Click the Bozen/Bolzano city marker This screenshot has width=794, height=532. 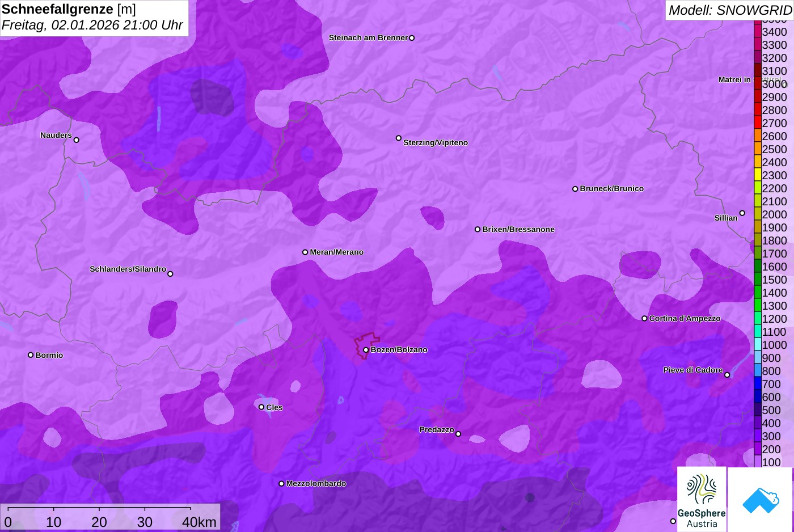366,350
